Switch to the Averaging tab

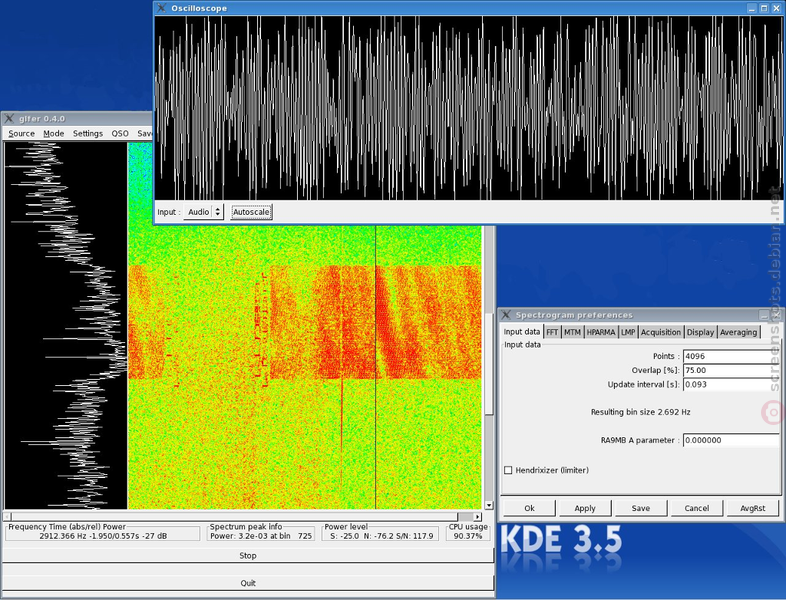738,332
